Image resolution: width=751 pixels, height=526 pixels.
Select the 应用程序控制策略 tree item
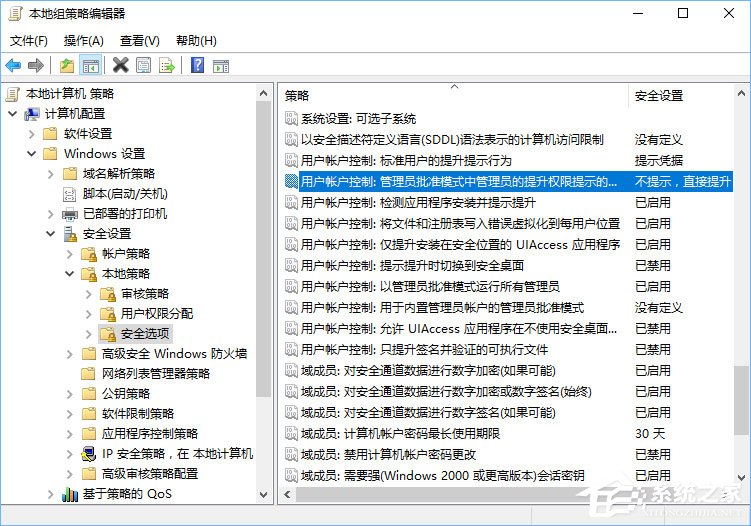pyautogui.click(x=150, y=434)
